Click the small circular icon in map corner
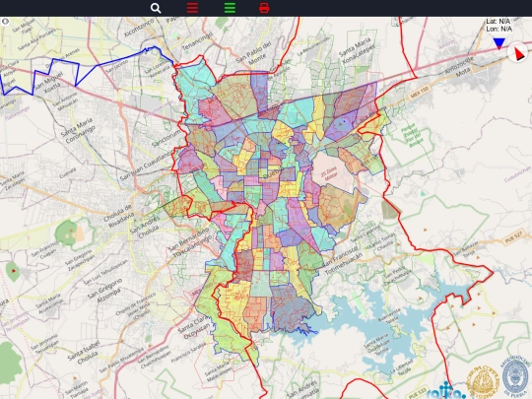 5,21
